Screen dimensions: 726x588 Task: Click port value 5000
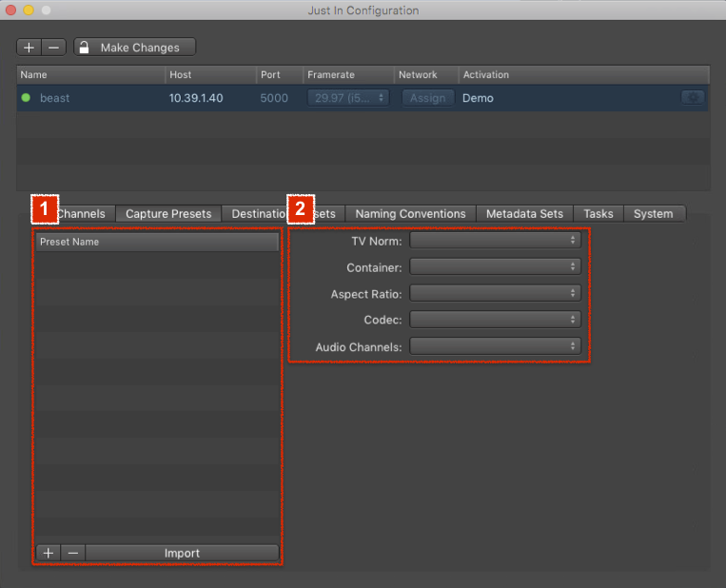274,98
